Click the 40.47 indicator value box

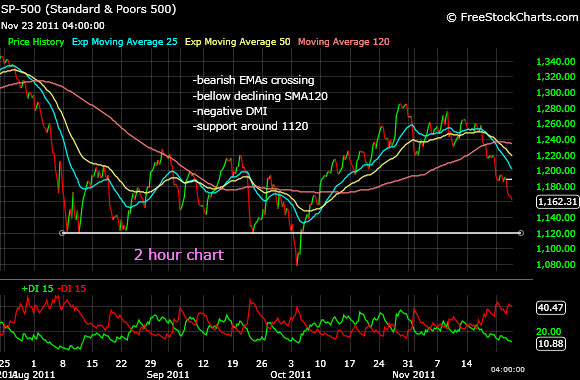pyautogui.click(x=551, y=307)
